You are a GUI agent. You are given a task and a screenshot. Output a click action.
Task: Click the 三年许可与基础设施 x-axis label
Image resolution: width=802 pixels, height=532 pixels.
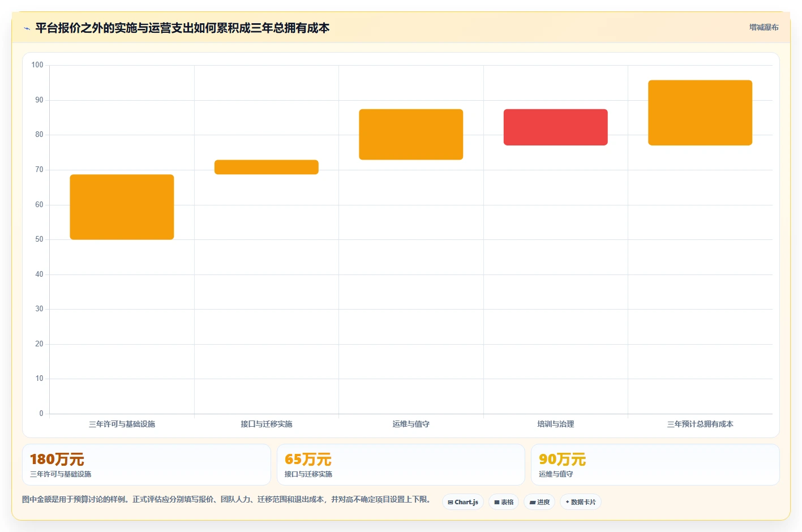pos(122,424)
